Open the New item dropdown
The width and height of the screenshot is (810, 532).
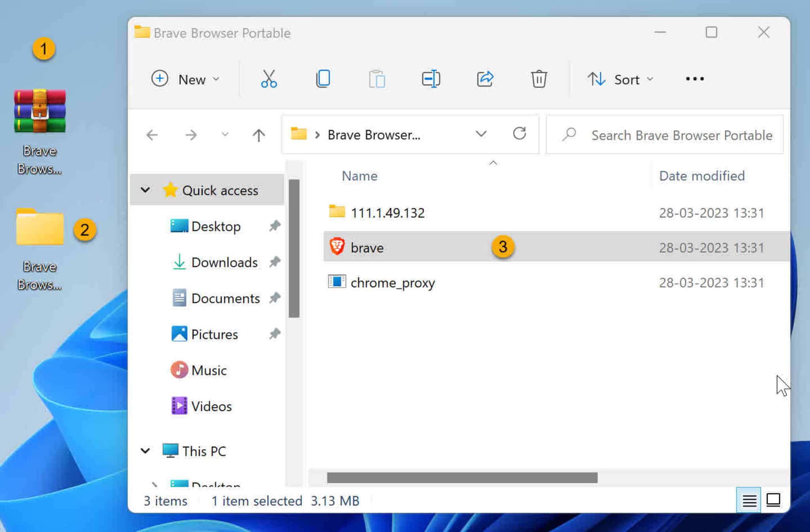point(185,79)
